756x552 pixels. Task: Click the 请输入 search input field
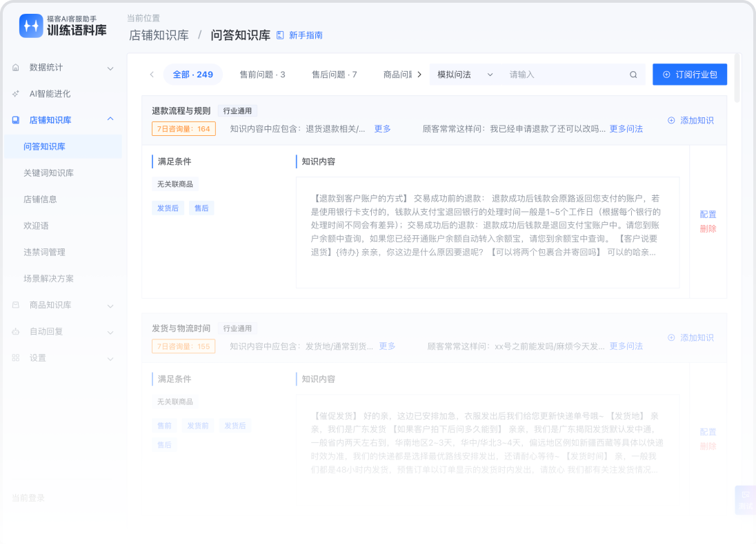(552, 74)
